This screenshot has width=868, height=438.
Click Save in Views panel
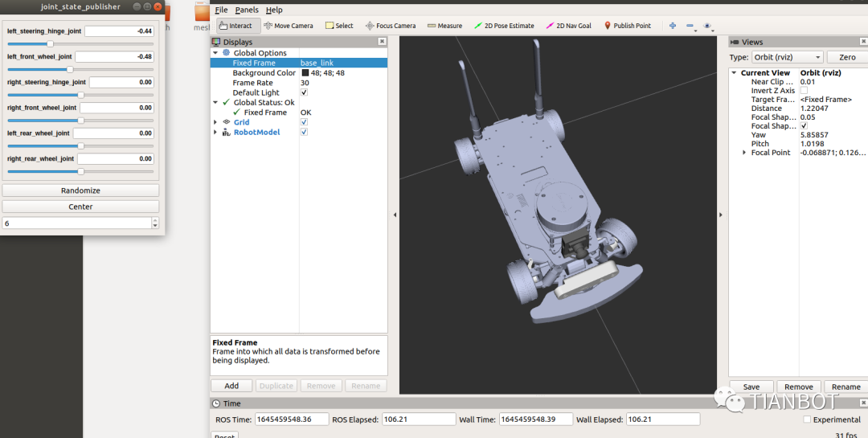pyautogui.click(x=751, y=387)
